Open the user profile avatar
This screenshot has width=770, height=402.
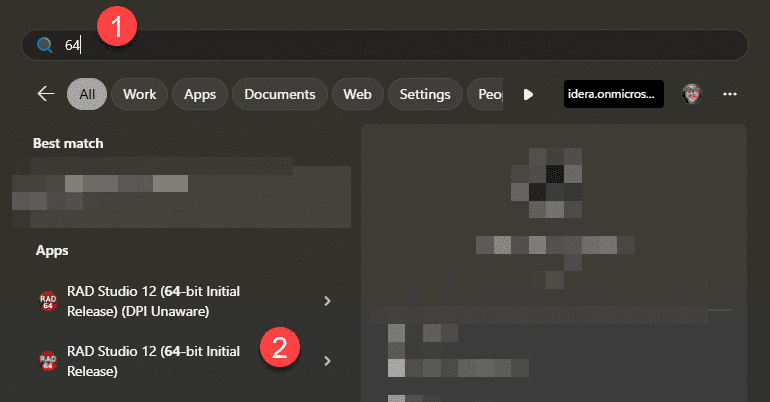coord(692,94)
